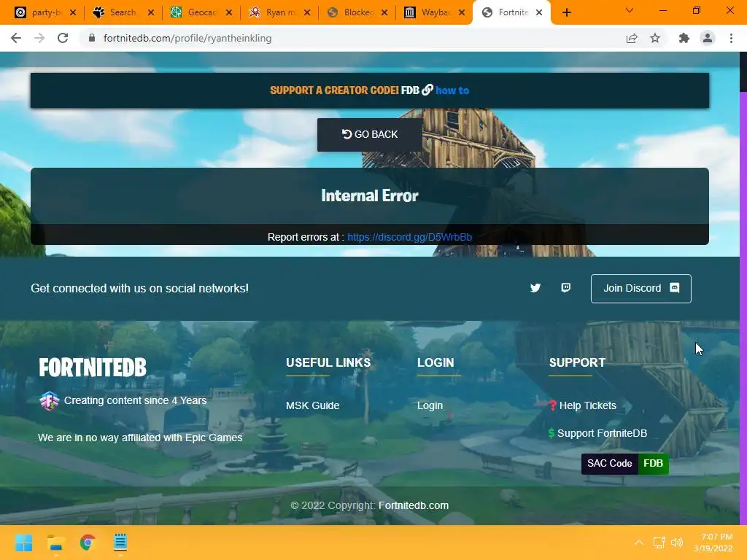Close the party-b tab
This screenshot has width=747, height=560.
point(73,12)
